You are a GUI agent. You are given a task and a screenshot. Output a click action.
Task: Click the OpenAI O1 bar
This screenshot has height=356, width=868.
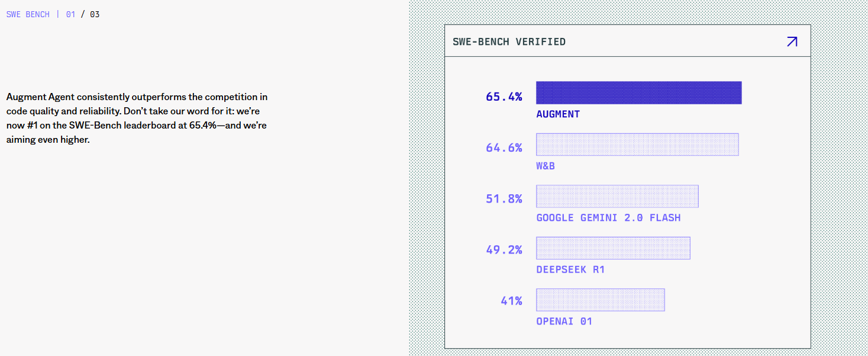coord(601,300)
